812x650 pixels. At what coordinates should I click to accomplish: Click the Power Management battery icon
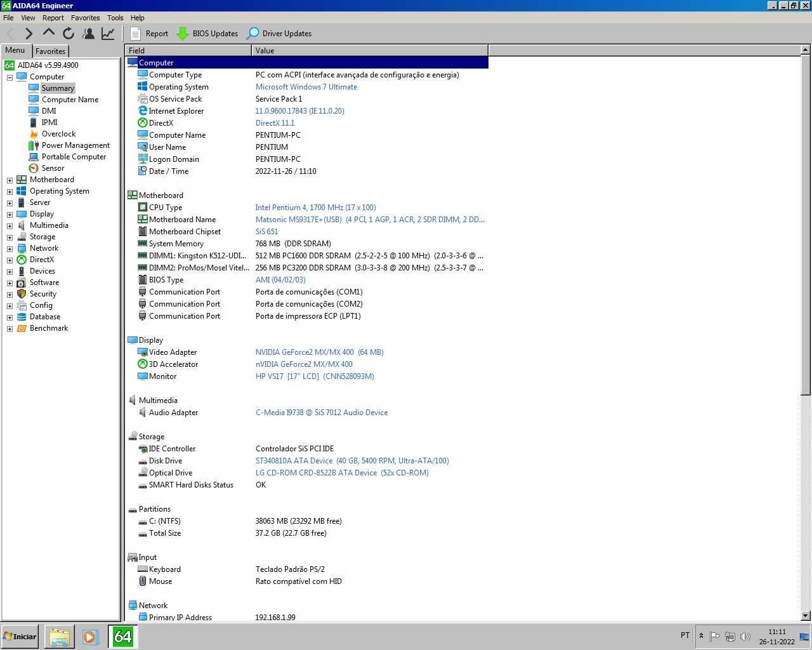click(34, 145)
